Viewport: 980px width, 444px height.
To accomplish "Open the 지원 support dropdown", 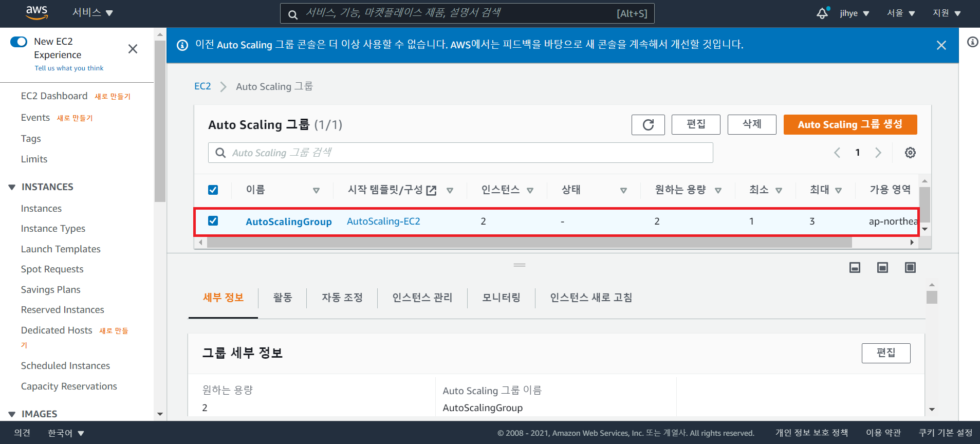I will point(947,13).
